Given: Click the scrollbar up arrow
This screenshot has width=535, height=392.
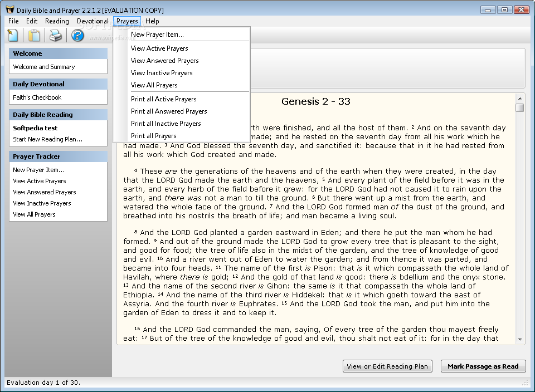Looking at the screenshot, I should pos(519,99).
